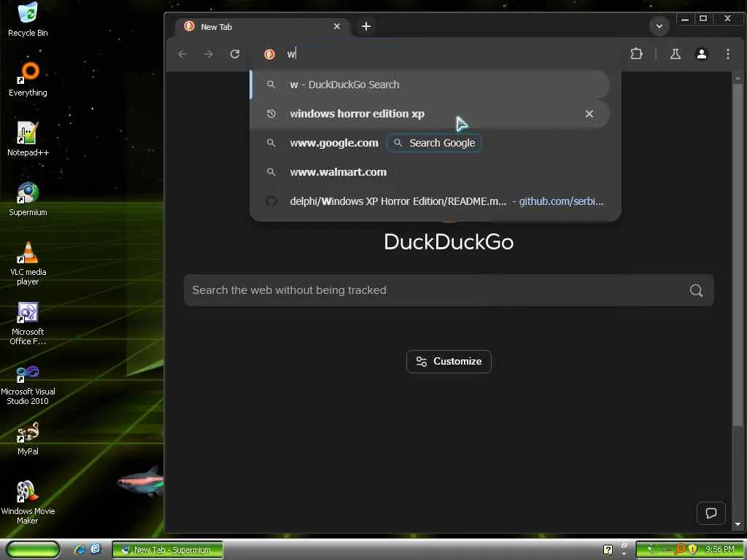Viewport: 747px width, 560px height.
Task: Open a new tab with plus button
Action: click(366, 26)
